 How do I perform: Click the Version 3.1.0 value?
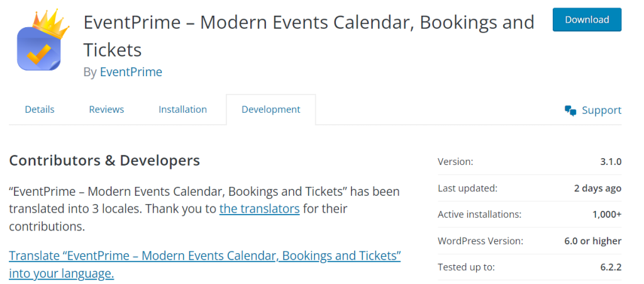610,162
